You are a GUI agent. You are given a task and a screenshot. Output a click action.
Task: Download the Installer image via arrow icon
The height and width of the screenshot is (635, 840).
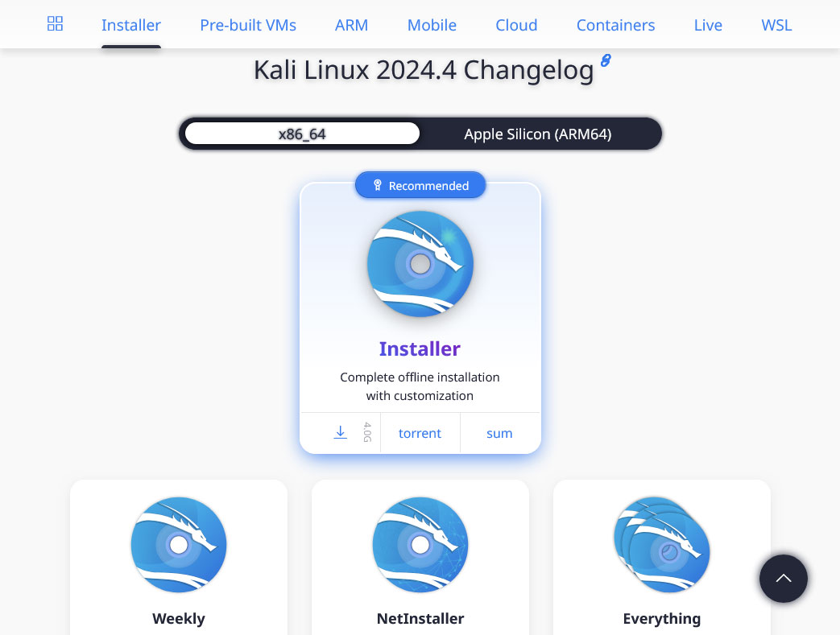coord(340,433)
